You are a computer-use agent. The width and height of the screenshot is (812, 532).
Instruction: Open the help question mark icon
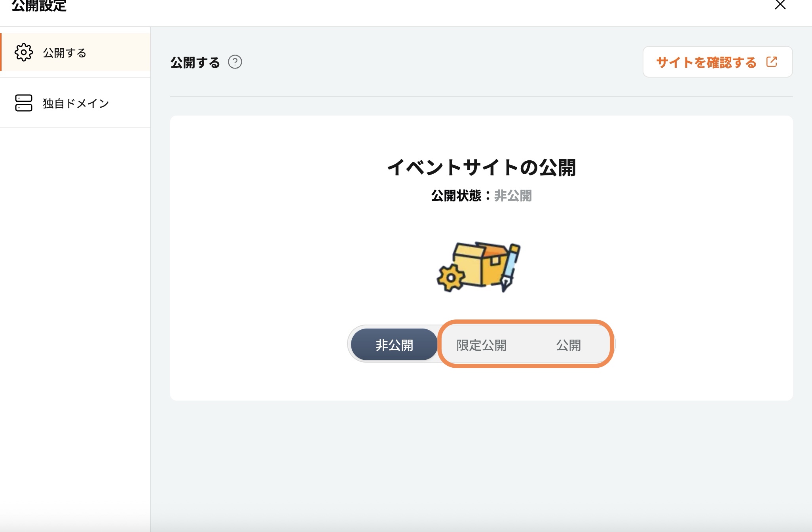click(235, 62)
